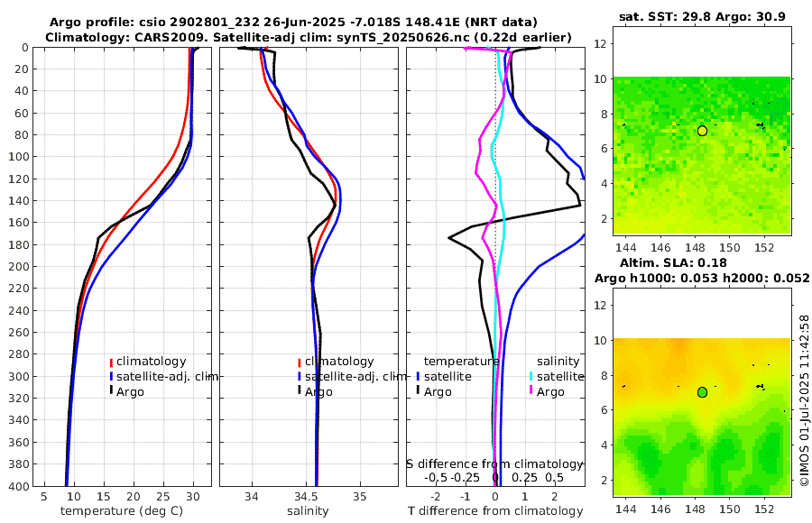Click T difference axis tick label -2
812x523 pixels.
[436, 497]
